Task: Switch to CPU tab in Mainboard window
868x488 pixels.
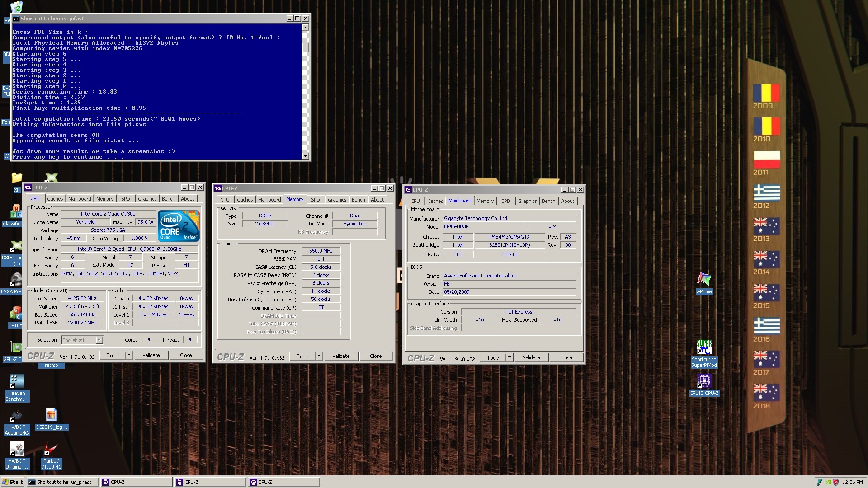Action: [415, 201]
